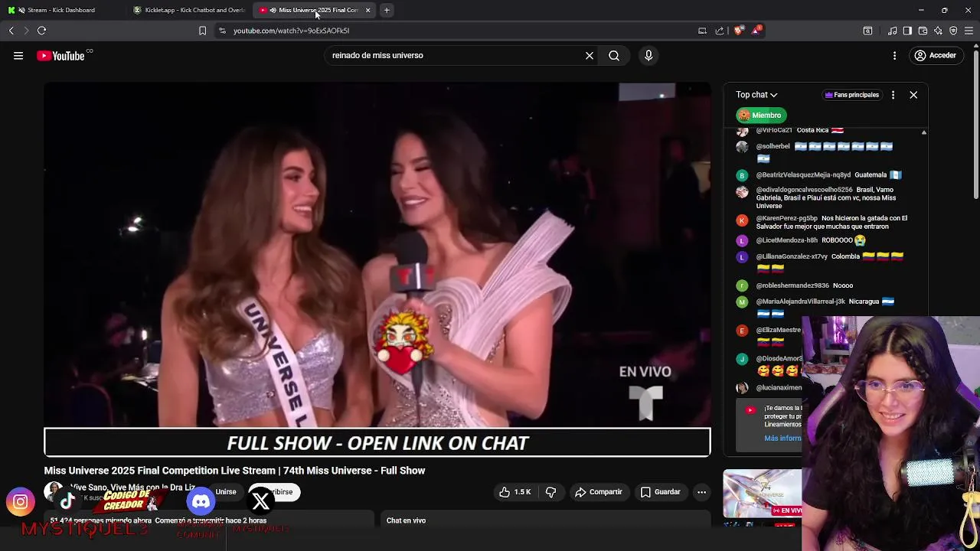Viewport: 980px width, 551px height.
Task: Open the recommended video thumbnail below chat
Action: 763,494
